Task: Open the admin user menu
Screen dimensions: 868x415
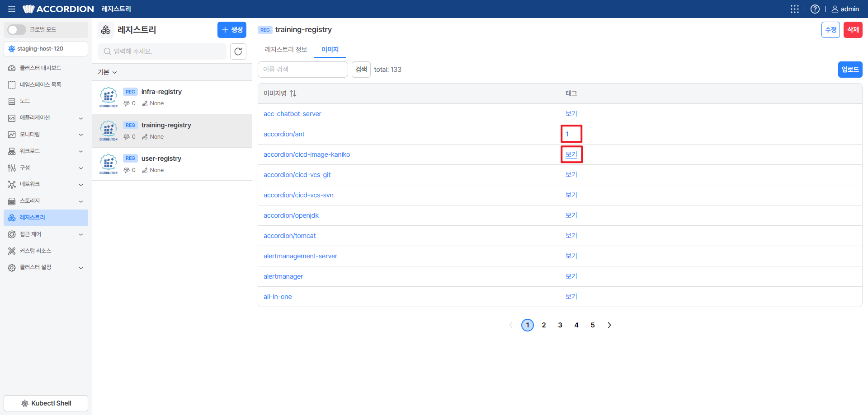Action: coord(845,9)
